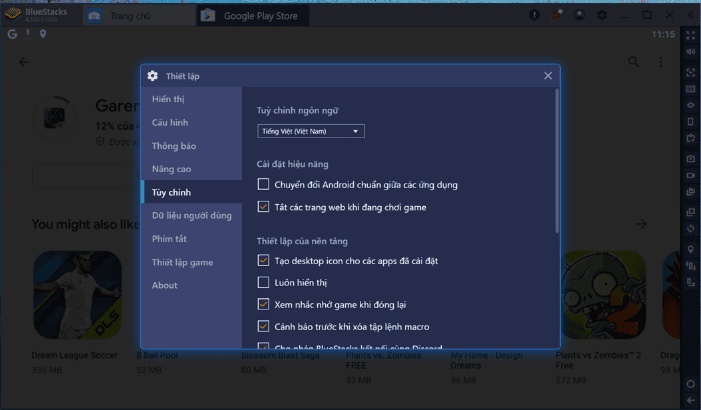Open keyboard controls icon in right sidebar
Screen dimensions: 701x410
(x=691, y=89)
